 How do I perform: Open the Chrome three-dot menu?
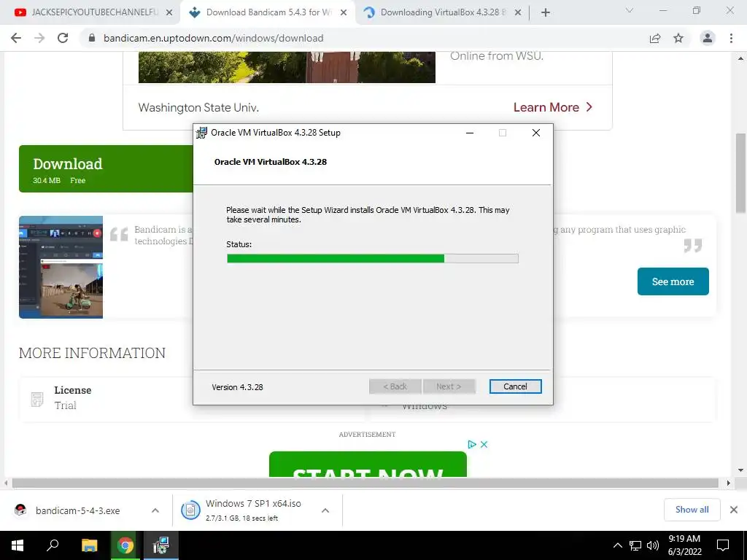[x=731, y=38]
